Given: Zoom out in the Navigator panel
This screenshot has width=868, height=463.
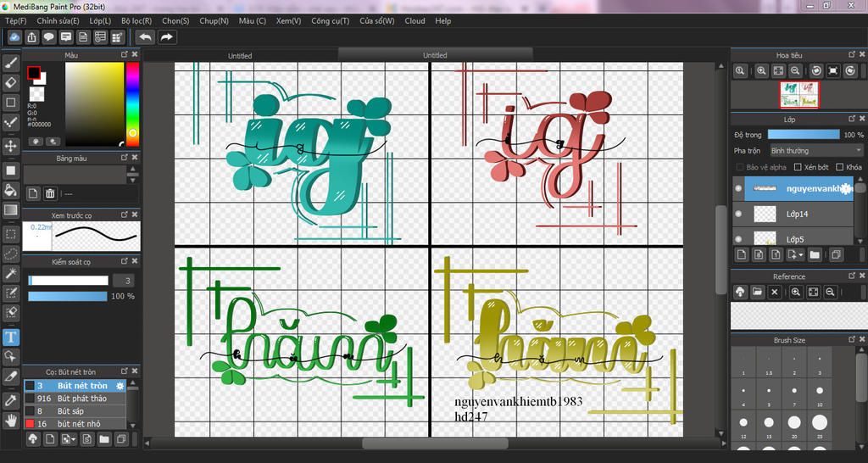Looking at the screenshot, I should point(795,71).
